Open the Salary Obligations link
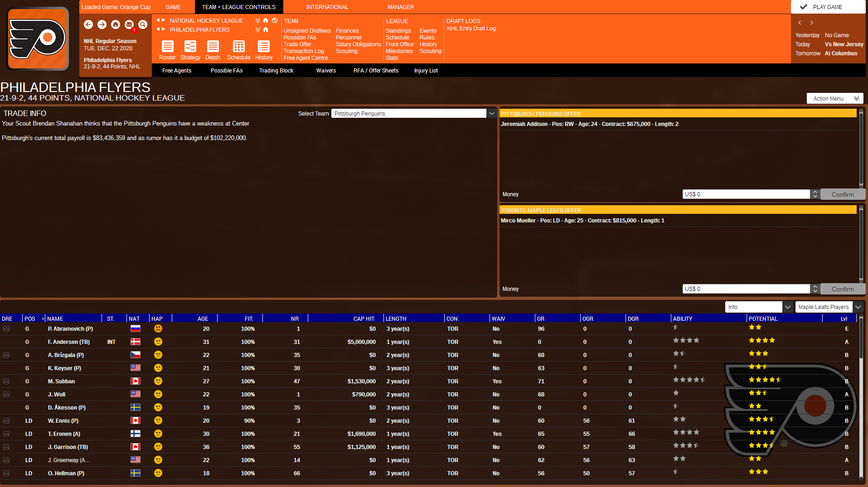Viewport: 868px width, 487px height. (358, 44)
